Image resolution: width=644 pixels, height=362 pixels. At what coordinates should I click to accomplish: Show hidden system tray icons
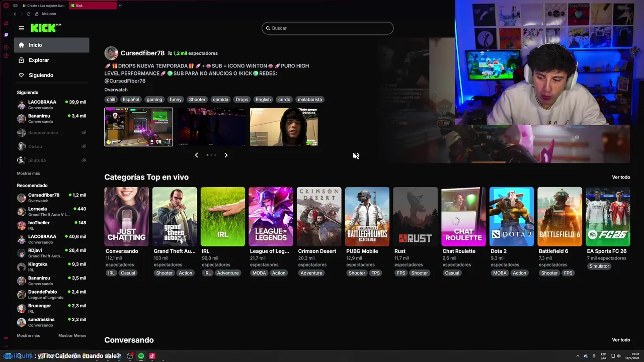(578, 356)
